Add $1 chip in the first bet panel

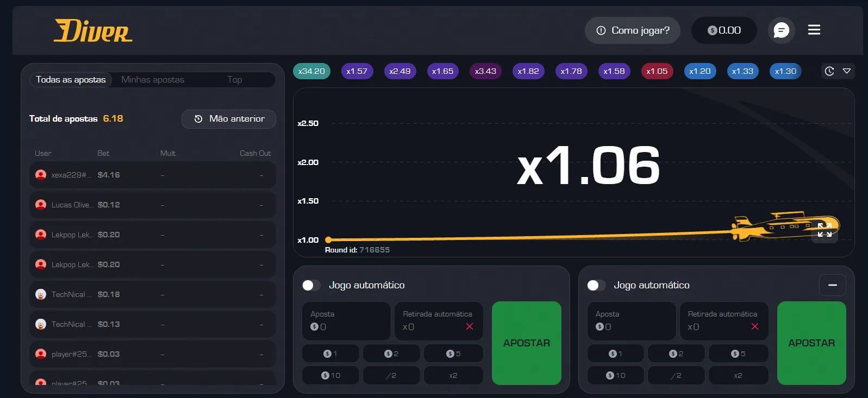coord(330,353)
